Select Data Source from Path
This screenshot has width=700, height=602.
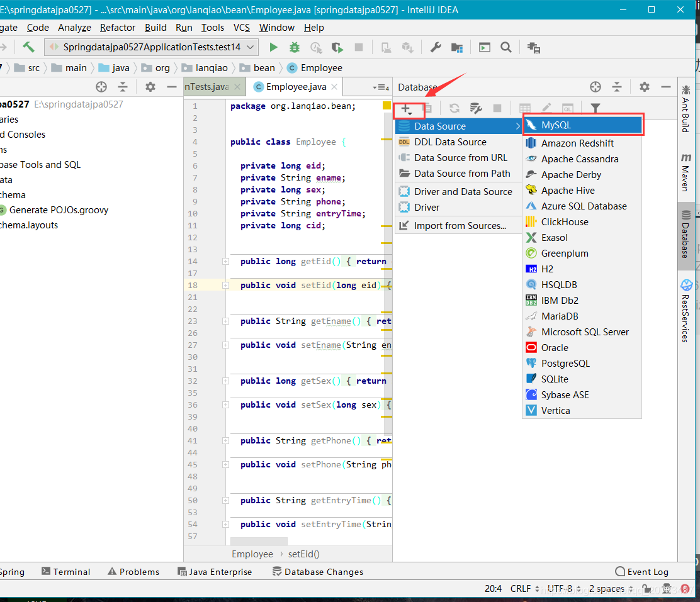pos(459,173)
